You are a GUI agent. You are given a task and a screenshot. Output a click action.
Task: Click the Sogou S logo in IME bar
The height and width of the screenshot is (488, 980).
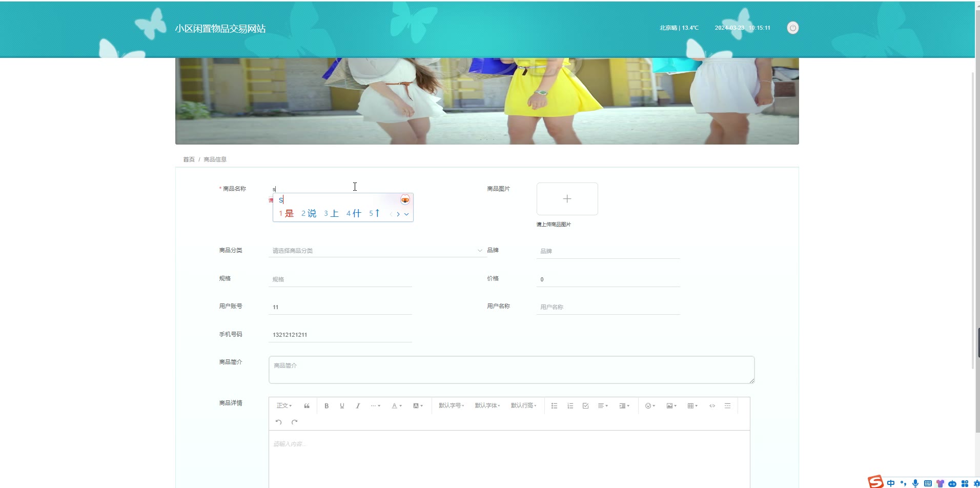point(876,482)
